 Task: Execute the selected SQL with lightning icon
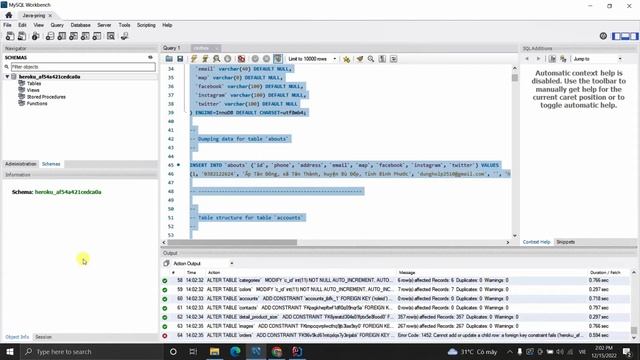point(194,59)
